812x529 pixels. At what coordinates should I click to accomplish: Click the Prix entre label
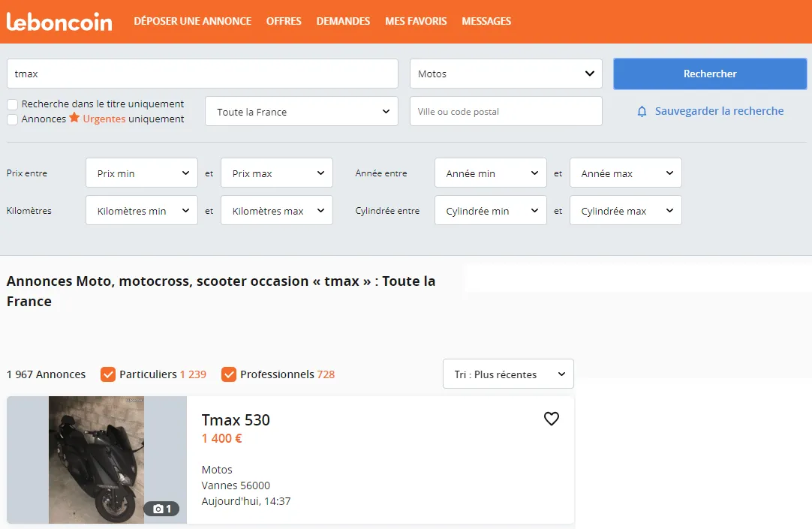pyautogui.click(x=27, y=173)
